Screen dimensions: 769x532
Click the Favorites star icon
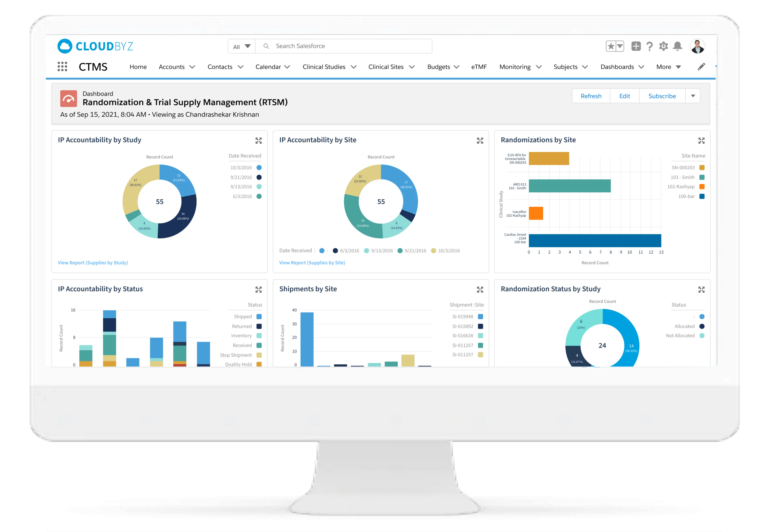click(x=611, y=46)
